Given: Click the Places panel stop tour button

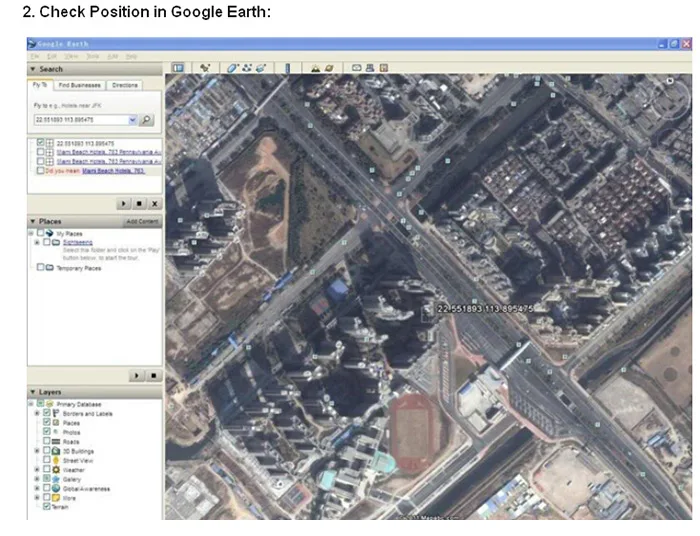Looking at the screenshot, I should [153, 376].
